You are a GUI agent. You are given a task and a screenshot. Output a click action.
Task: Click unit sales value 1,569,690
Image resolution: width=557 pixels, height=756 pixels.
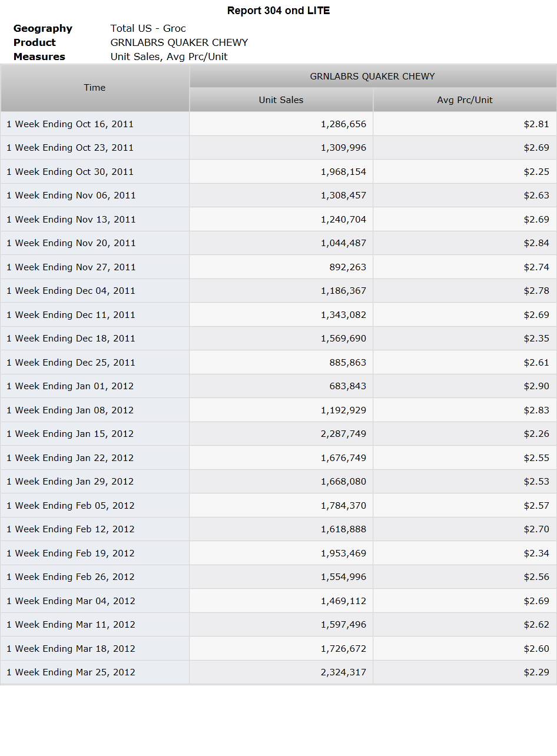coord(343,339)
